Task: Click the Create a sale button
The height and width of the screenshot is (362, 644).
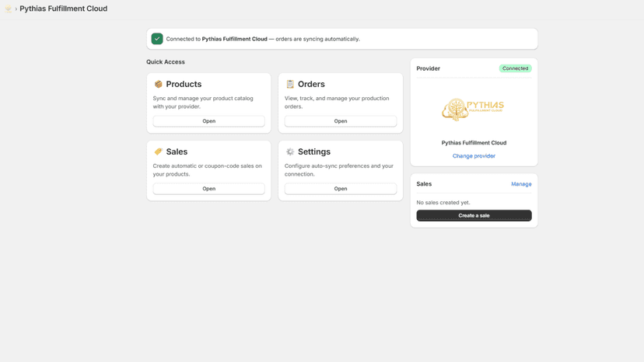Action: 474,215
